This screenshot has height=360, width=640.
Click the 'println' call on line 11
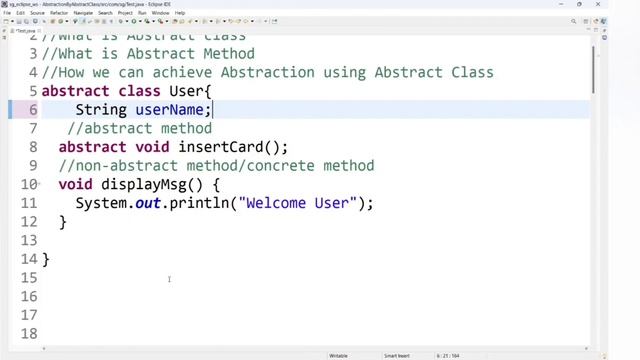(199, 203)
